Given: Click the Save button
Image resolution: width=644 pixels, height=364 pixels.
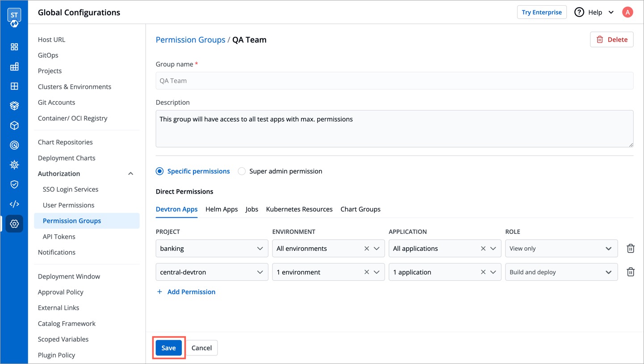Looking at the screenshot, I should pyautogui.click(x=168, y=348).
